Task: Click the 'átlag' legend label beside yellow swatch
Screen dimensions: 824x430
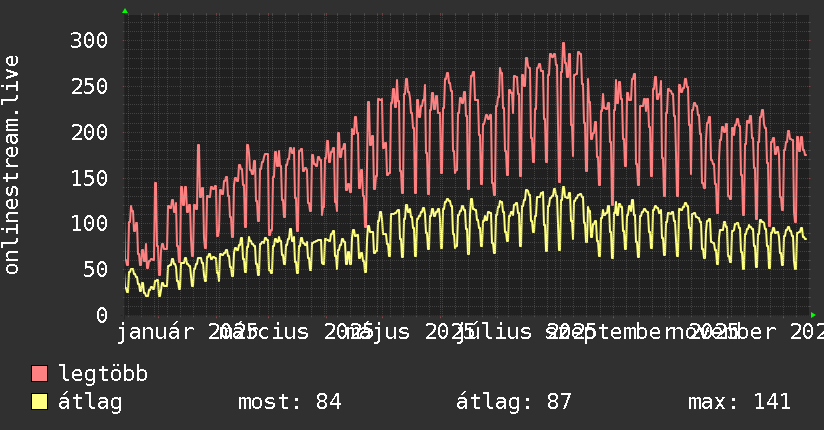Action: point(90,402)
